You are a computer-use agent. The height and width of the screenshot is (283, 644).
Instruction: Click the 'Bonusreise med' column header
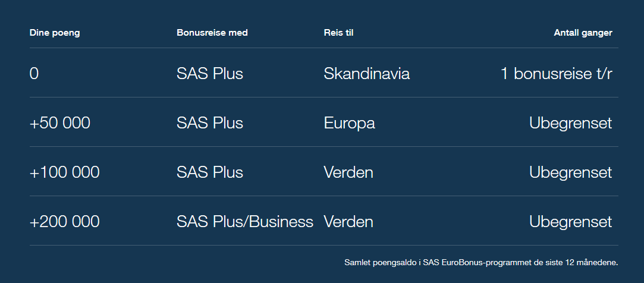click(212, 33)
